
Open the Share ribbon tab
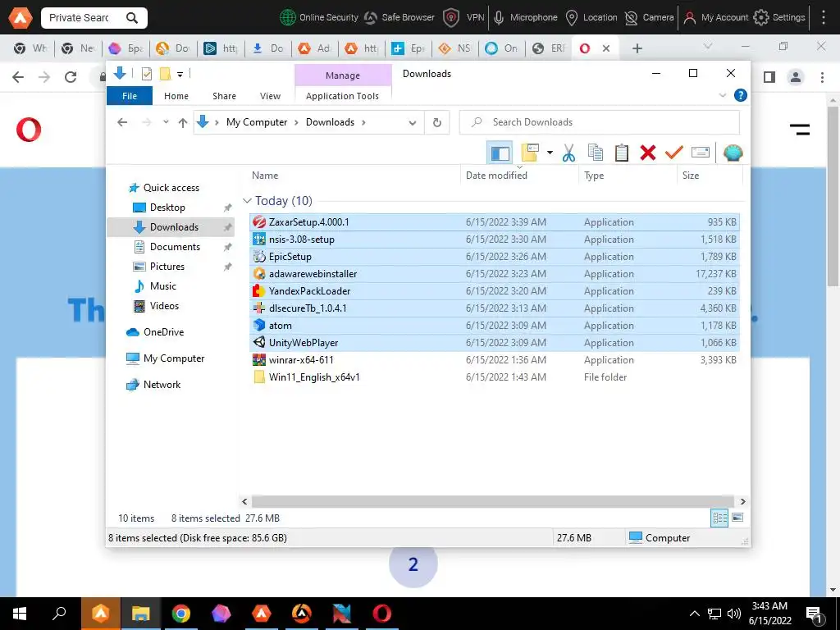(224, 96)
